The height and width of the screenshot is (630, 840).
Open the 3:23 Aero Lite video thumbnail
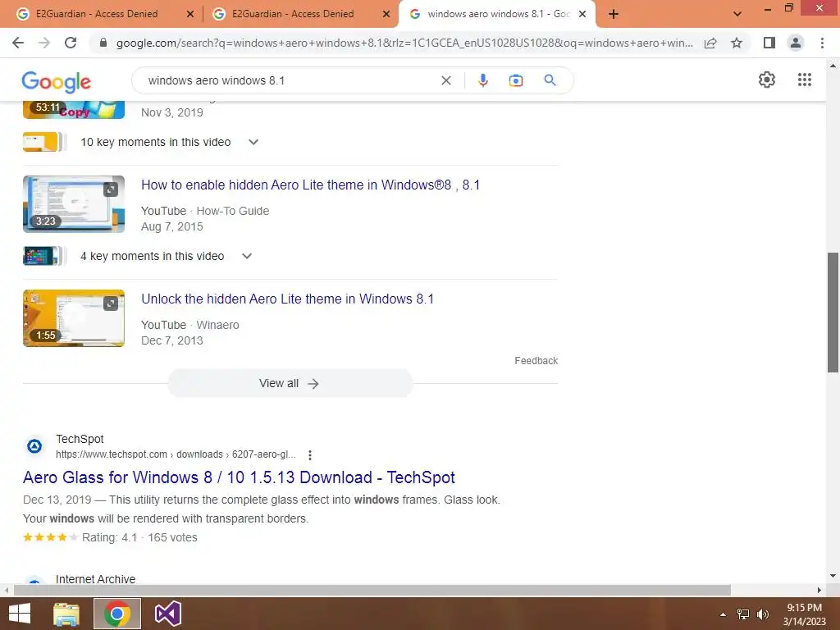(74, 204)
